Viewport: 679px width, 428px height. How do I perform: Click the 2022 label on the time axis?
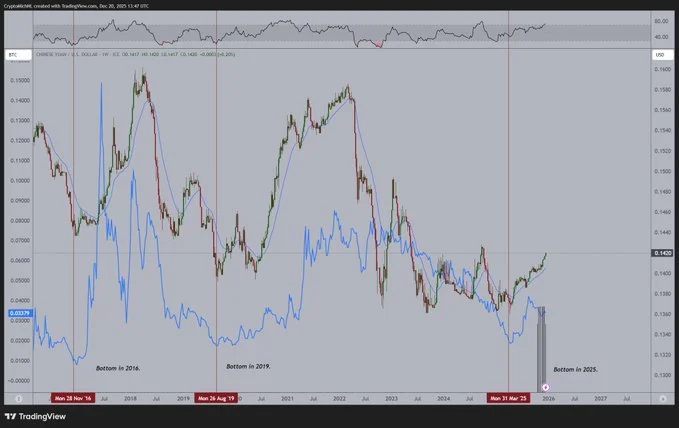point(340,398)
